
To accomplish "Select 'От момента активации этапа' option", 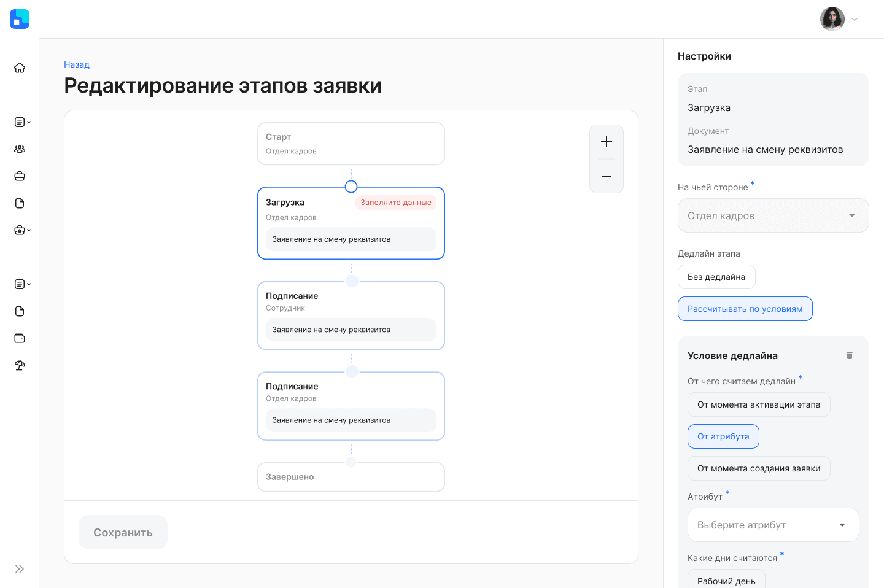I will point(759,404).
